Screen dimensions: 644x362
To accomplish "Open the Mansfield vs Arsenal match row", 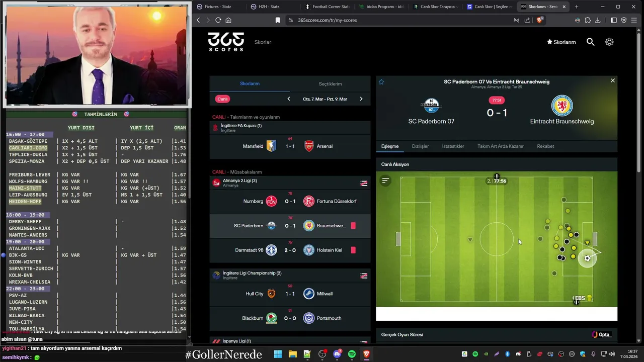I will (290, 146).
